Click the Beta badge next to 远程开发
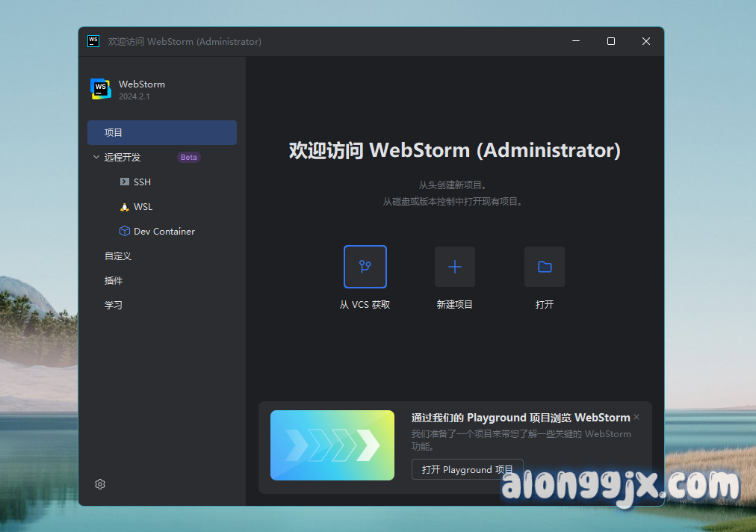The height and width of the screenshot is (532, 756). 188,157
